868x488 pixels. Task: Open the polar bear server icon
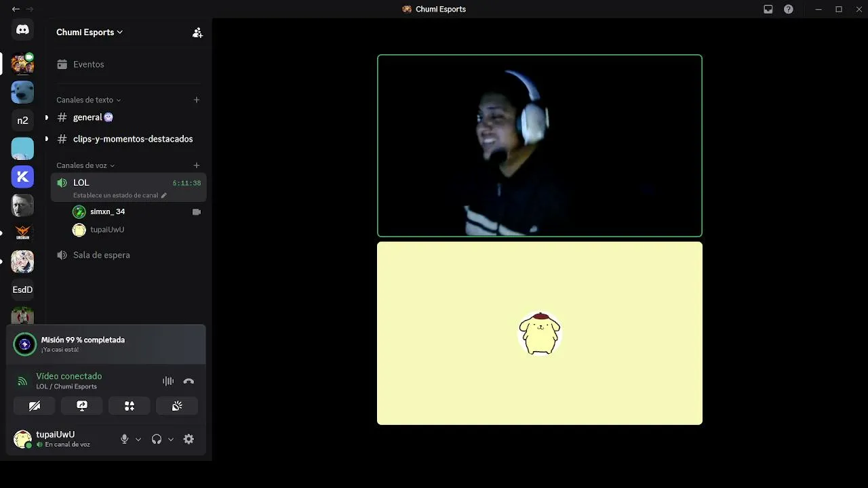(x=22, y=92)
